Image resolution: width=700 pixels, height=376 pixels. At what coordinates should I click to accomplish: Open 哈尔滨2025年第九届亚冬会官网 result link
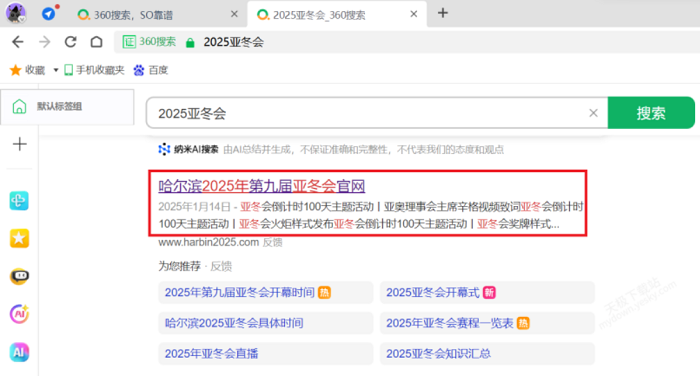tap(262, 186)
